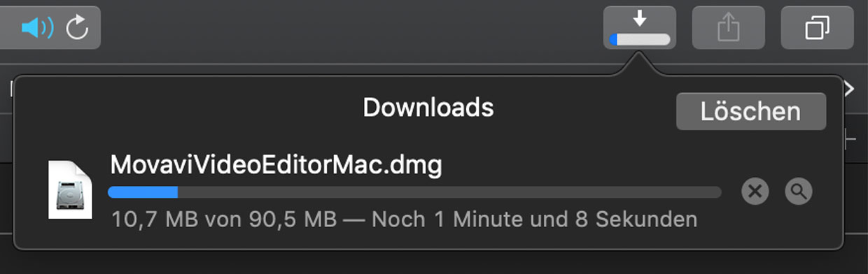Reload the page with the circular arrow
This screenshot has width=868, height=274.
coord(77,29)
